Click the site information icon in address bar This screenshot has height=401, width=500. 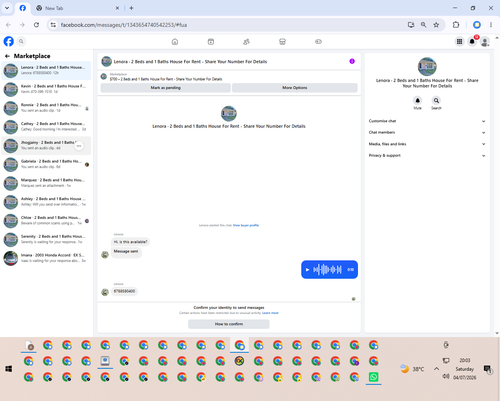(53, 25)
